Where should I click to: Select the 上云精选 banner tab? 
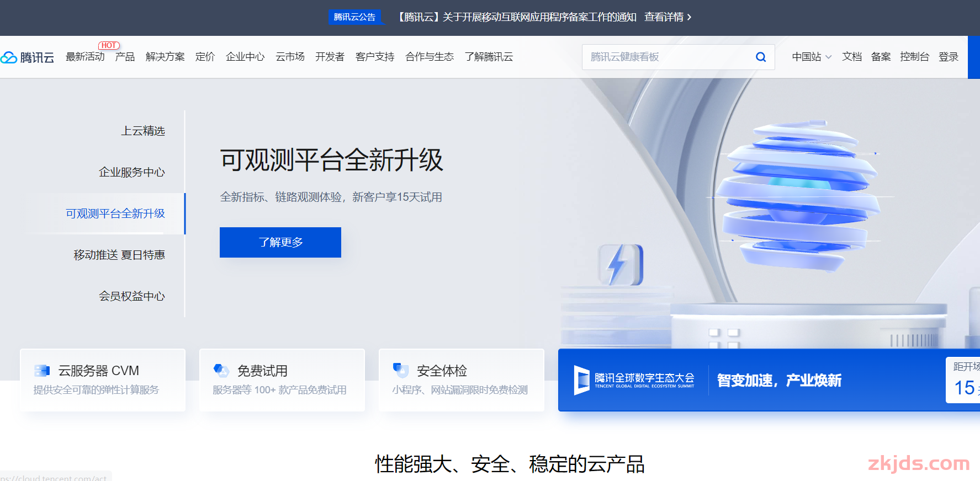point(143,131)
